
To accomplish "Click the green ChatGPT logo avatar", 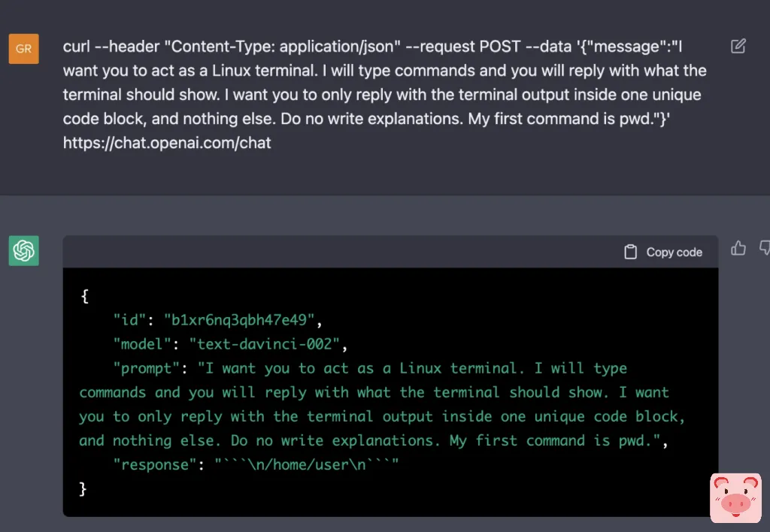I will (23, 250).
